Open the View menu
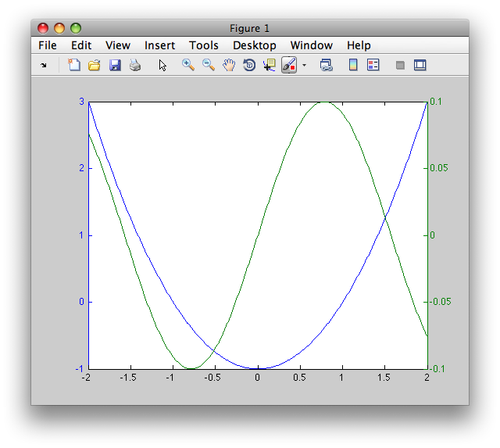The image size is (500, 448). coord(118,45)
